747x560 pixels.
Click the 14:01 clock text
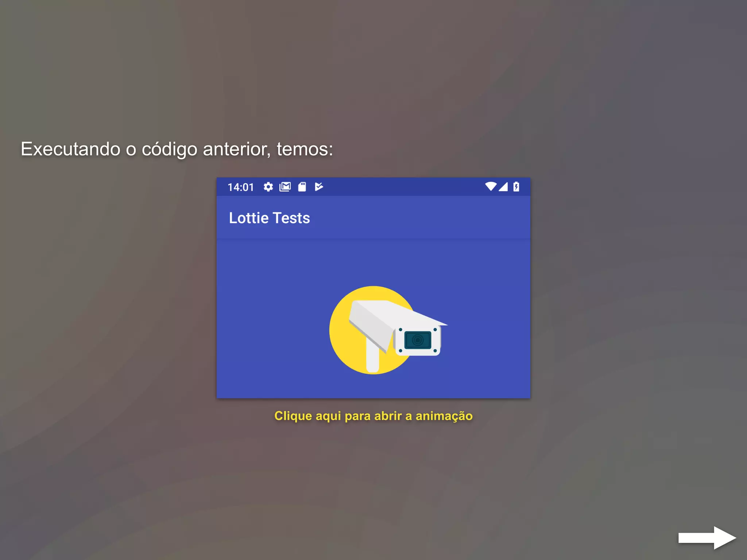click(x=241, y=187)
